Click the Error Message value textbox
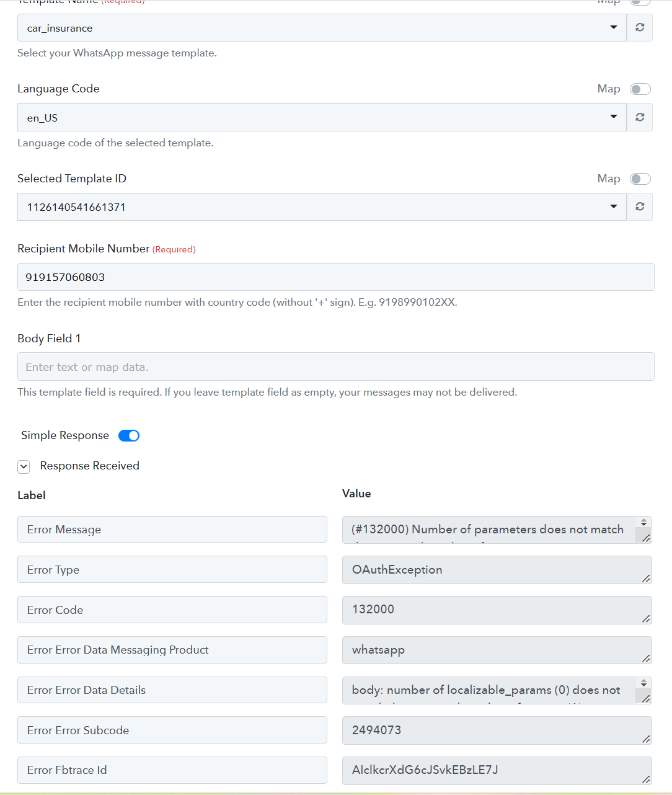Viewport: 672px width, 795px height. (489, 530)
